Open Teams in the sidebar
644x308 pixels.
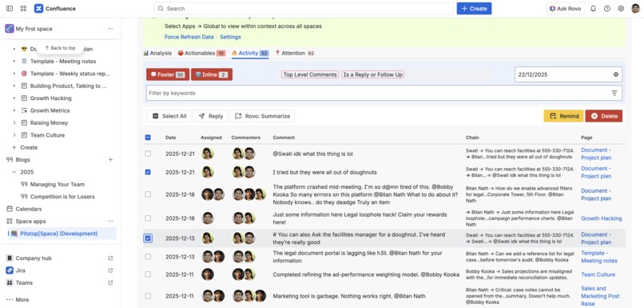pyautogui.click(x=24, y=283)
